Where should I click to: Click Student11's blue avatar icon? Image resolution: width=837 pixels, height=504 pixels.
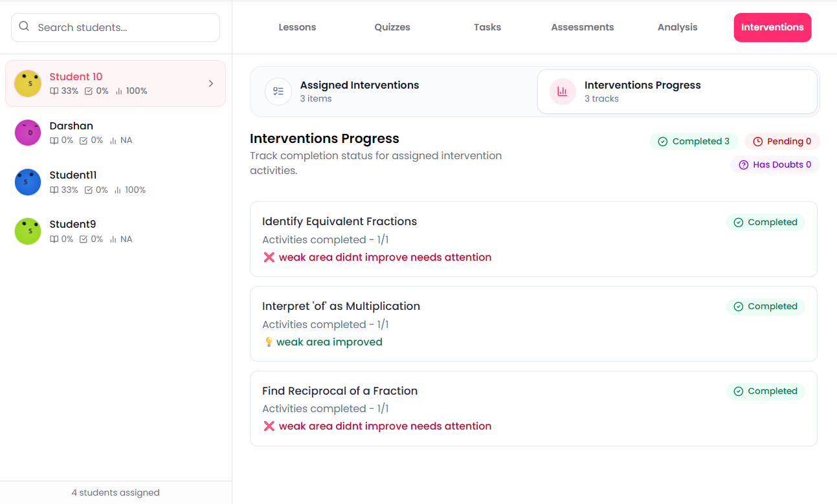pos(28,182)
